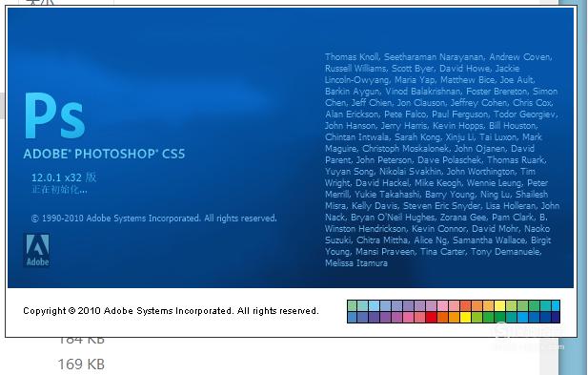Click the © 1990-2010 Adobe Systems copyright line
This screenshot has height=375, width=588.
153,219
